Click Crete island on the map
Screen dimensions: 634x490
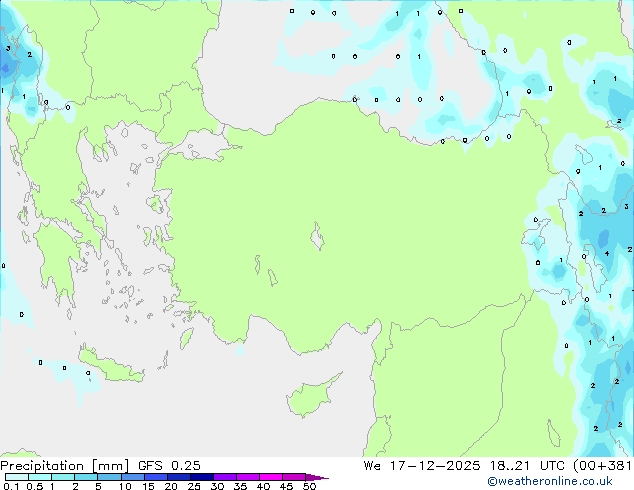click(111, 368)
